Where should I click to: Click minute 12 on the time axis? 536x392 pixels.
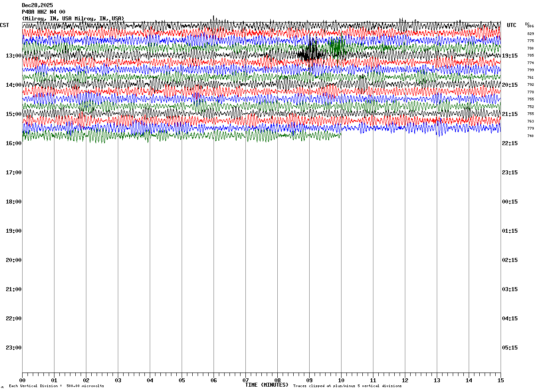point(405,380)
